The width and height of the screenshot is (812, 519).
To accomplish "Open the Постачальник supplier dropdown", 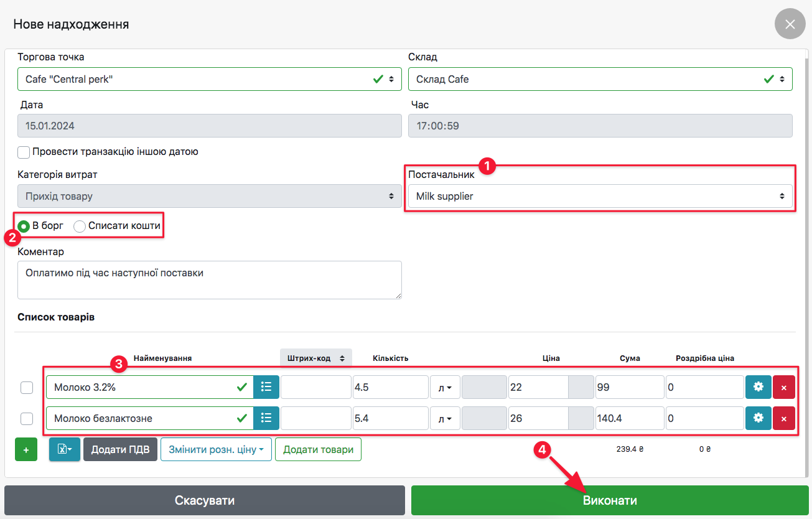I will pos(600,197).
